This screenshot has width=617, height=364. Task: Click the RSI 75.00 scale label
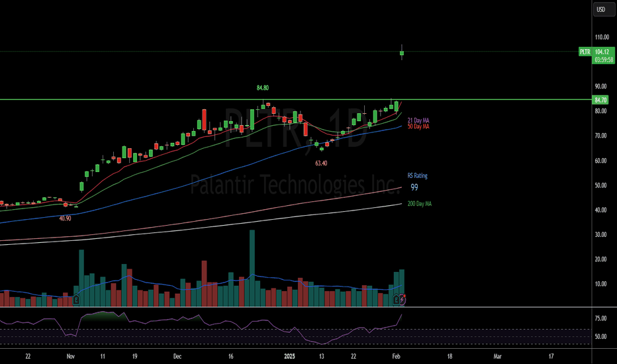[600, 318]
